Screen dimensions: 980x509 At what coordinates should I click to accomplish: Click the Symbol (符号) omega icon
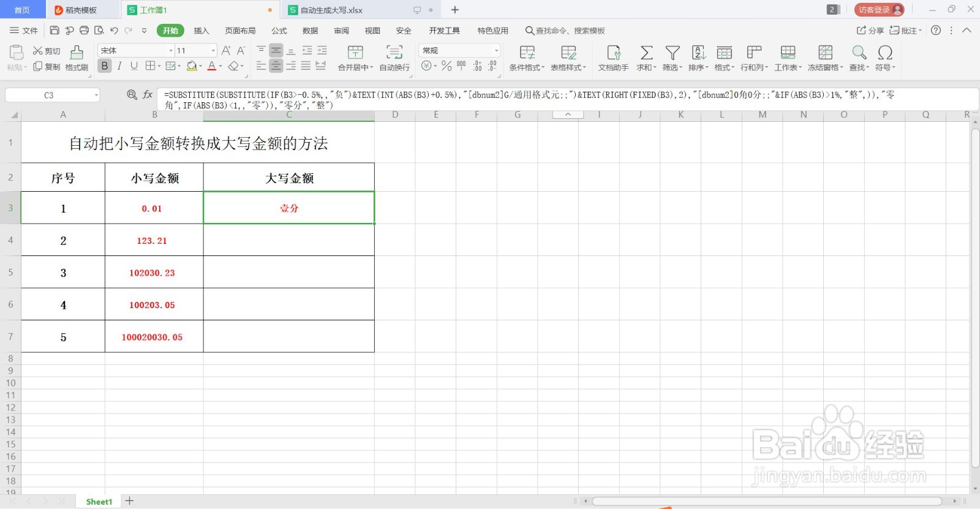pyautogui.click(x=885, y=52)
